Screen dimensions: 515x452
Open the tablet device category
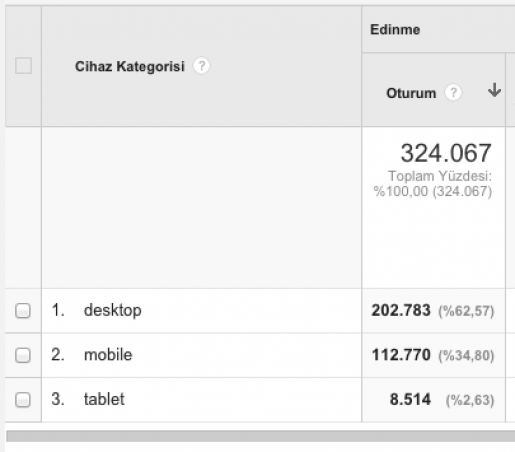pyautogui.click(x=104, y=399)
